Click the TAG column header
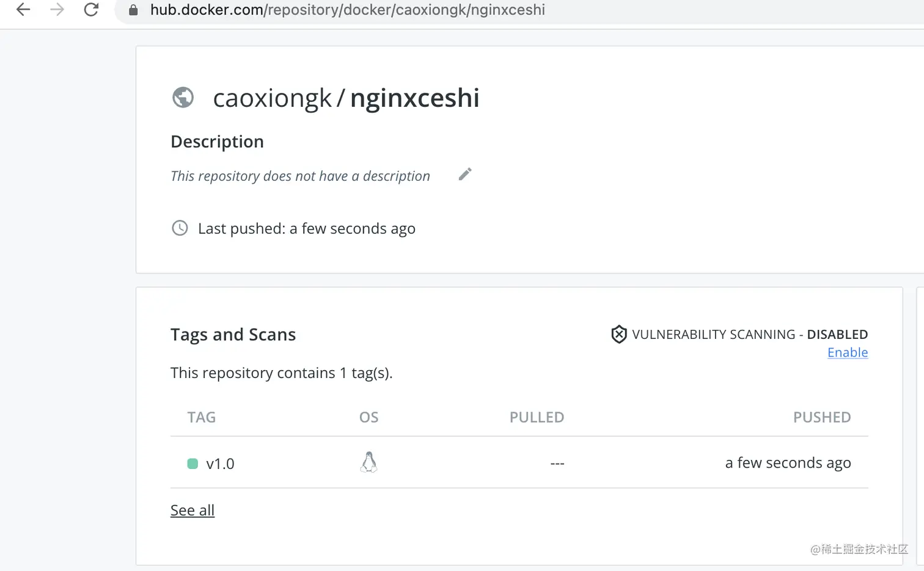Image resolution: width=924 pixels, height=571 pixels. [x=202, y=417]
